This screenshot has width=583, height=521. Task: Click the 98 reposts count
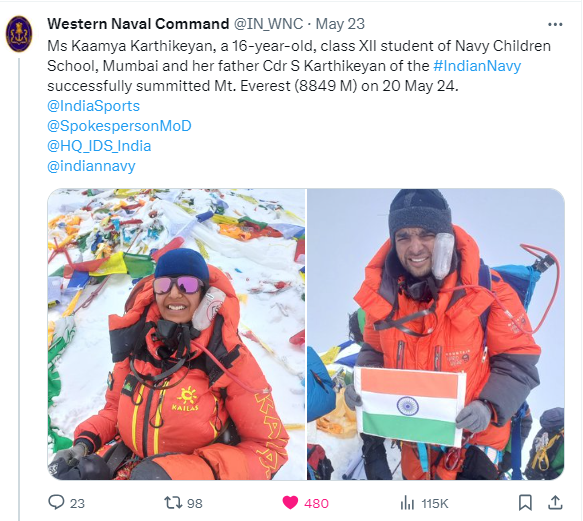[x=194, y=504]
